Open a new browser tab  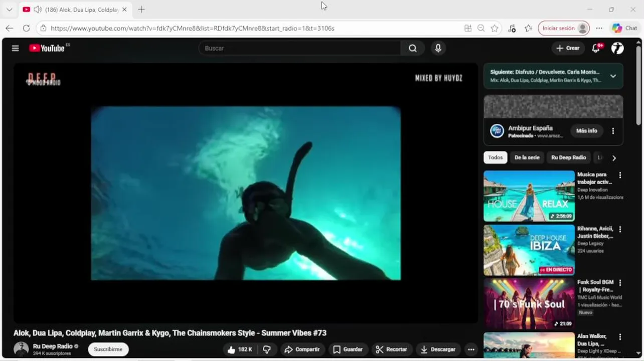point(141,10)
